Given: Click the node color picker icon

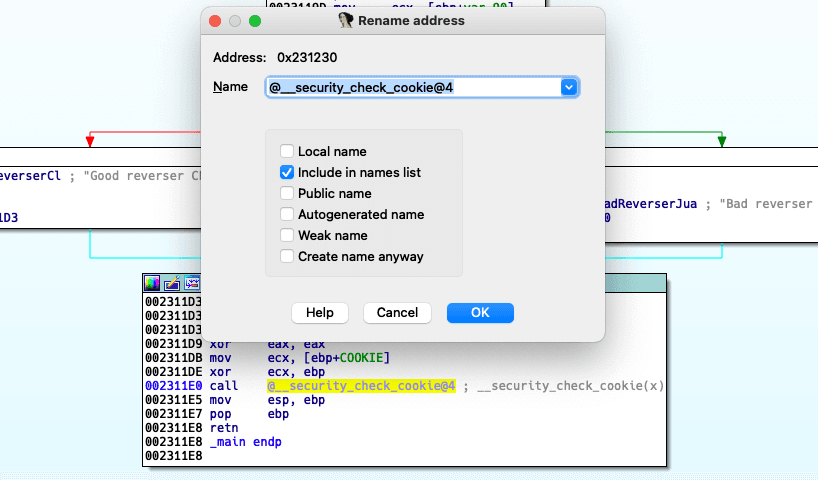Looking at the screenshot, I should [x=152, y=283].
